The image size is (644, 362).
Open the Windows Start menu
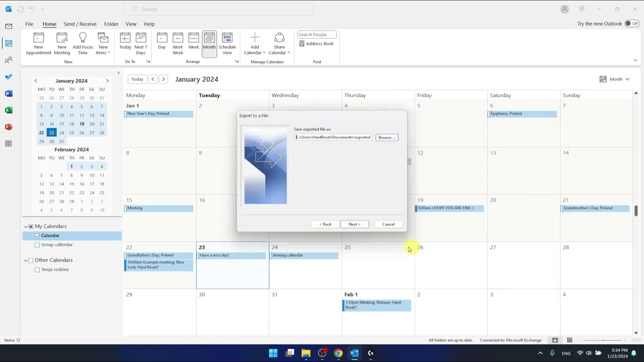pyautogui.click(x=273, y=353)
